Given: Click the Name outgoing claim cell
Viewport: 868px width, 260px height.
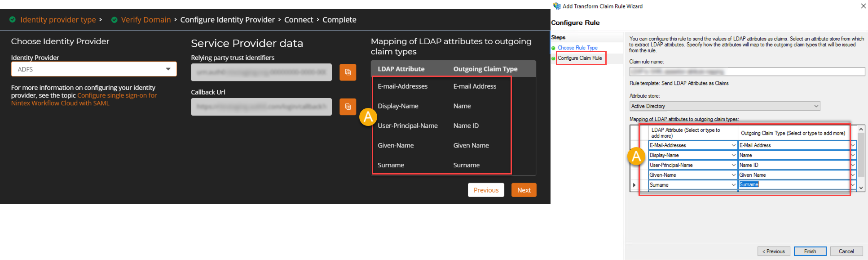Looking at the screenshot, I should (793, 155).
